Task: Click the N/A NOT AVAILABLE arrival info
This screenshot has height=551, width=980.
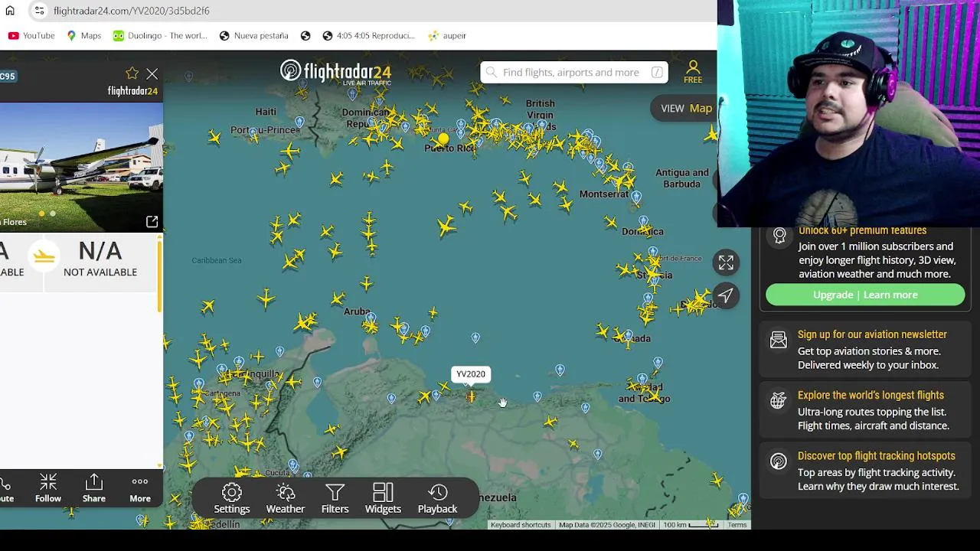Action: [x=100, y=259]
